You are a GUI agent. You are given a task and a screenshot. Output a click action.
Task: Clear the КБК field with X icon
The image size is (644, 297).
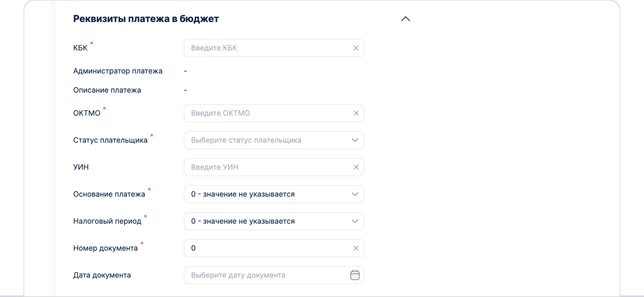click(356, 48)
